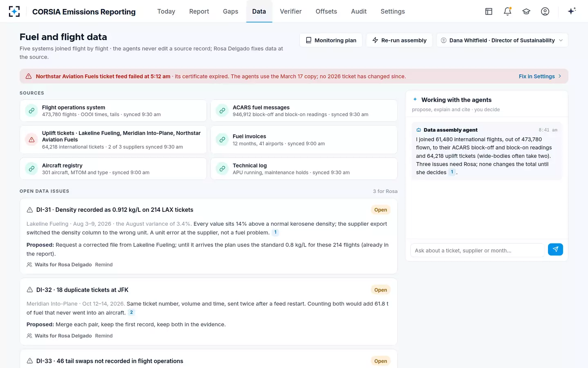Click Re-run assembly button
This screenshot has width=588, height=368.
point(399,40)
